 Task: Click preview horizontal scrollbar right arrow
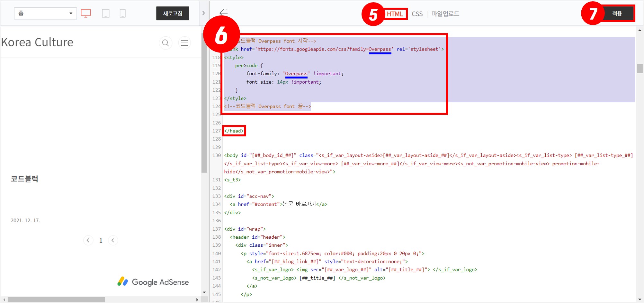coord(197,299)
